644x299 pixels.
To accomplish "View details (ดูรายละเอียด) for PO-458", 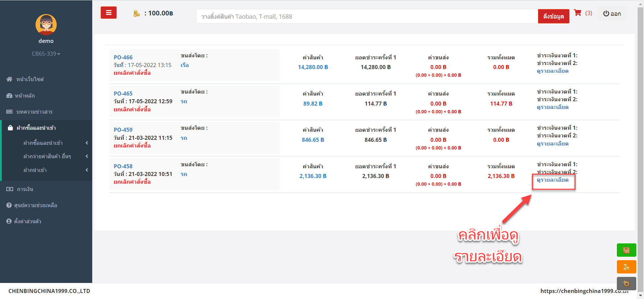I will click(x=552, y=180).
